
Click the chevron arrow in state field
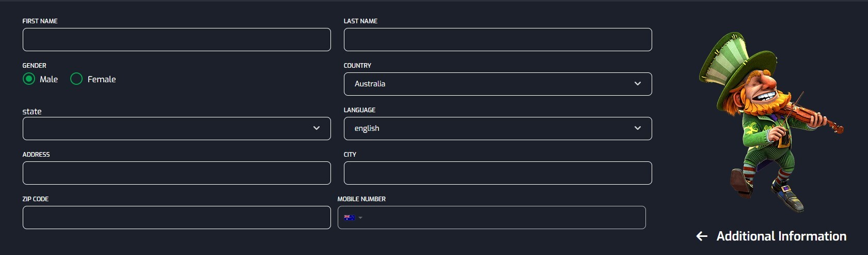pos(317,128)
